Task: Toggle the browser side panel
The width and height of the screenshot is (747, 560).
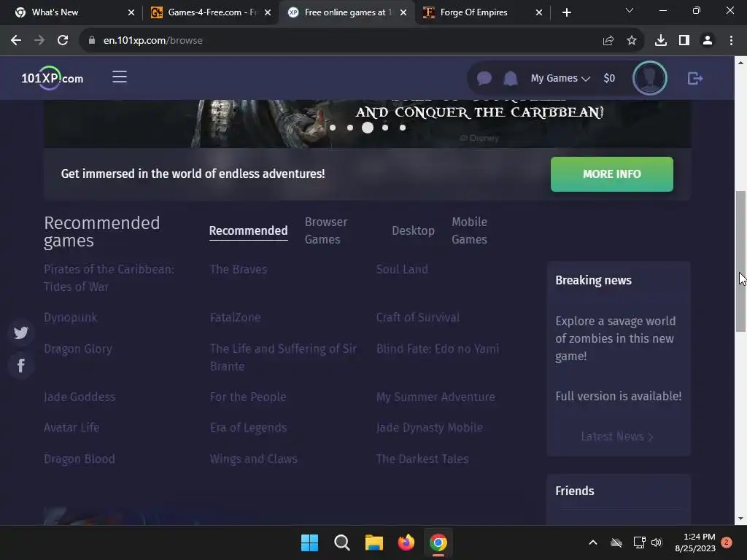Action: click(x=684, y=41)
